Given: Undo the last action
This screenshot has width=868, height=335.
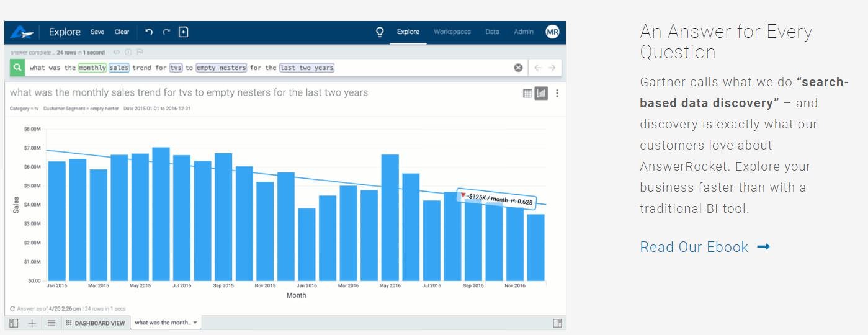Looking at the screenshot, I should (149, 32).
